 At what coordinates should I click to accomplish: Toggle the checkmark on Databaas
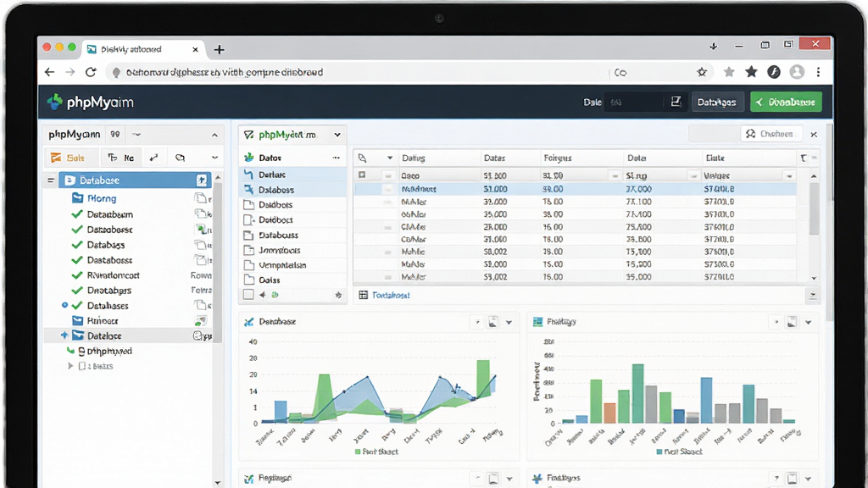point(77,245)
